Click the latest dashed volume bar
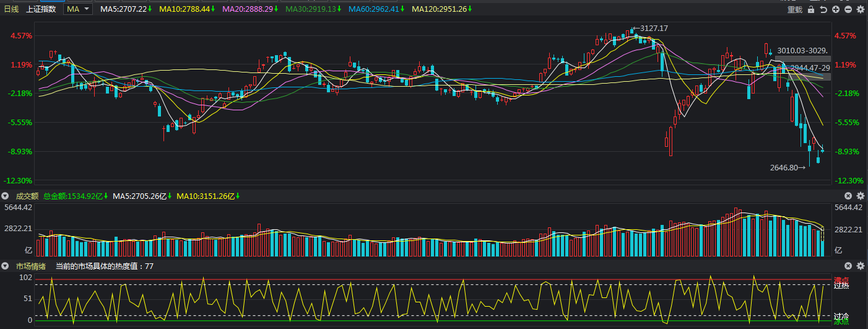868x329 pixels. (822, 242)
